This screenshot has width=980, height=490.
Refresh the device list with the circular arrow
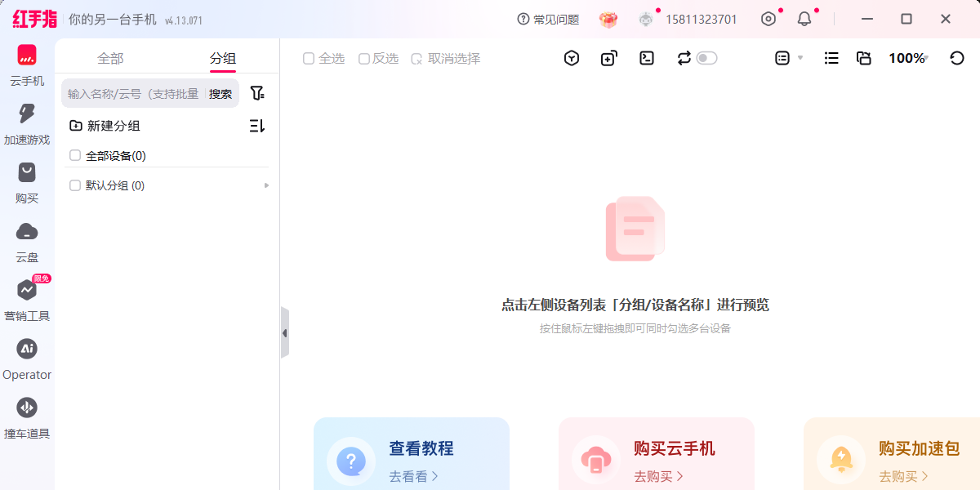coord(957,58)
